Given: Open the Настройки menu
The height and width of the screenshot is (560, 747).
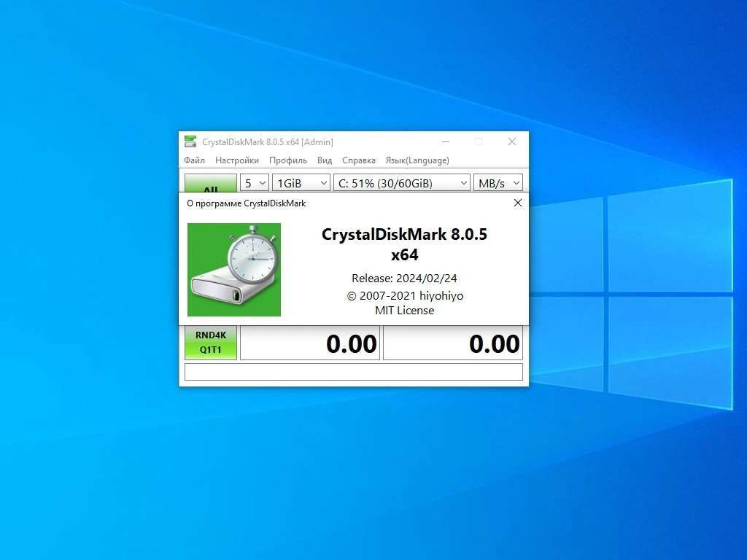Looking at the screenshot, I should click(x=237, y=160).
